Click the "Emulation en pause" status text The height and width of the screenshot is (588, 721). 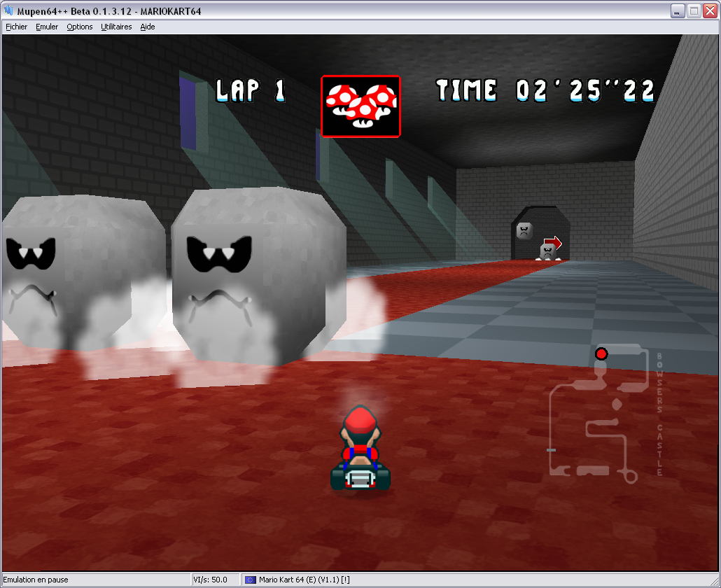(36, 580)
